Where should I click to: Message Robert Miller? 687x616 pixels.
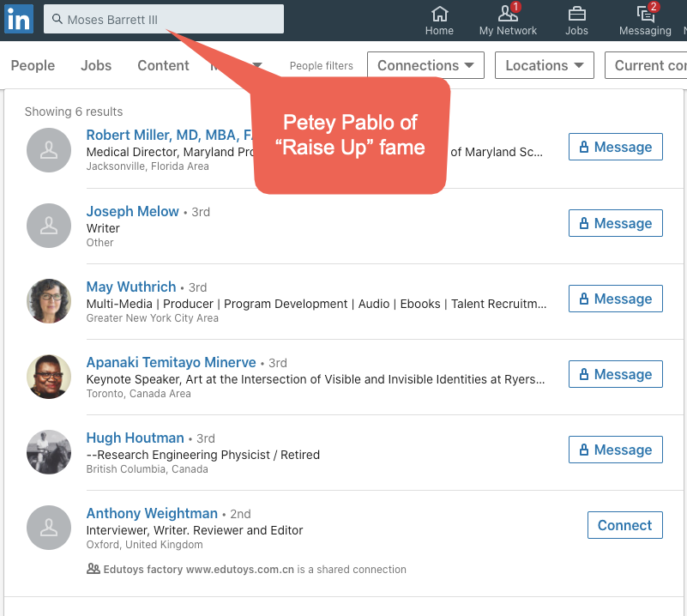pos(616,147)
